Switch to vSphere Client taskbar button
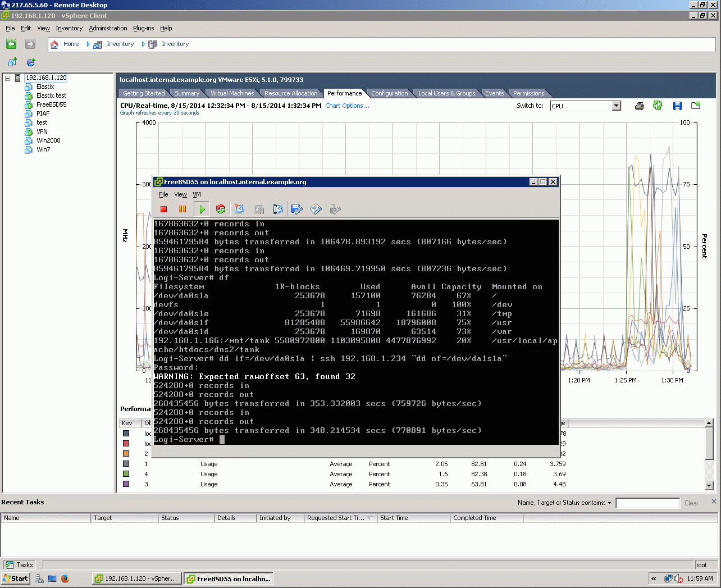Screen dimensions: 721x588 pyautogui.click(x=136, y=578)
